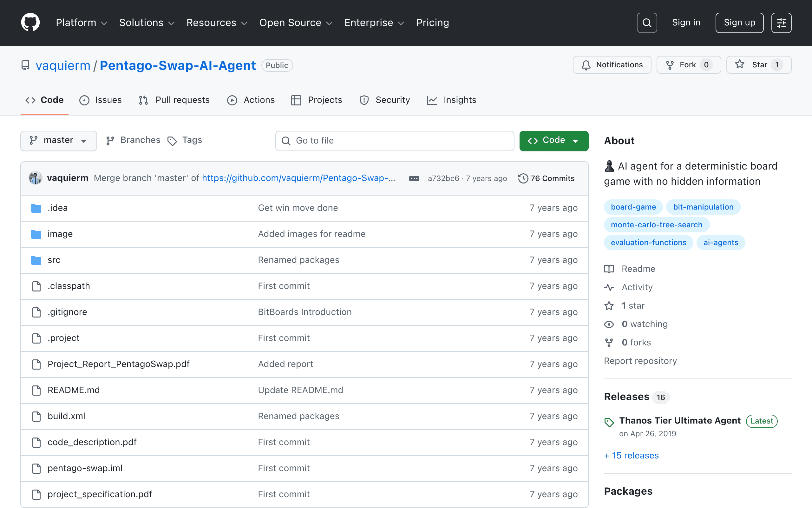Select the Code tab
This screenshot has width=812, height=508.
[x=45, y=100]
